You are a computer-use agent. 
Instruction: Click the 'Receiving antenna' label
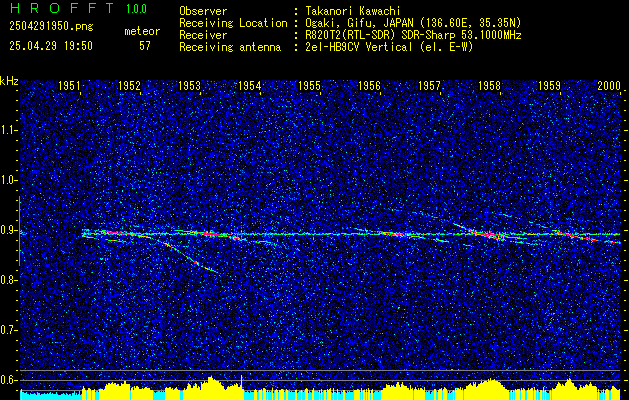(x=230, y=47)
